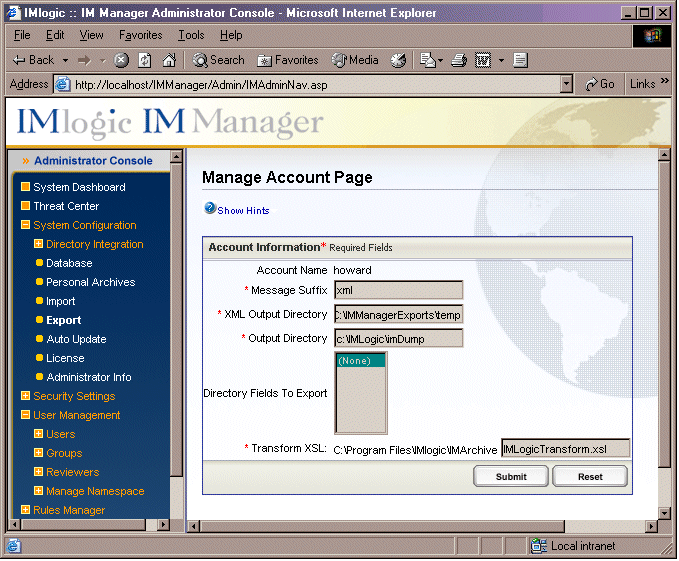The image size is (679, 561).
Task: Open the Personal Archives link in sidebar
Action: coord(90,282)
